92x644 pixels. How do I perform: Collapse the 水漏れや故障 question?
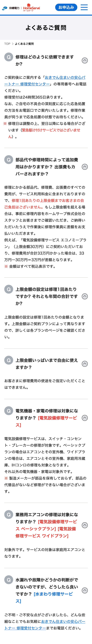pos(85,590)
